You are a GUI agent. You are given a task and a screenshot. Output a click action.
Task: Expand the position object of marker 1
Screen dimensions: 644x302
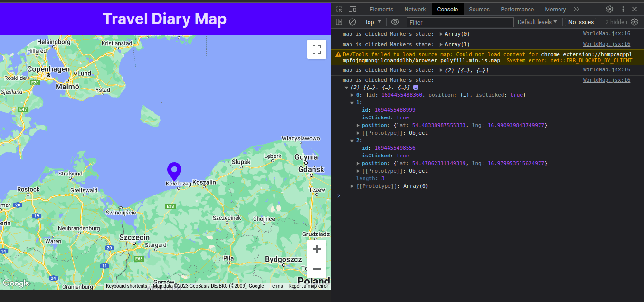(x=358, y=125)
